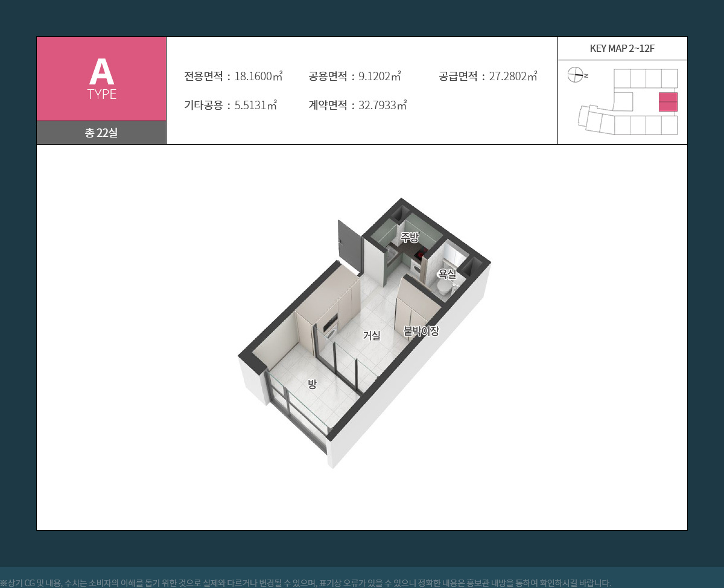Click the 주방 label on floor plan
The height and width of the screenshot is (588, 724).
[409, 237]
